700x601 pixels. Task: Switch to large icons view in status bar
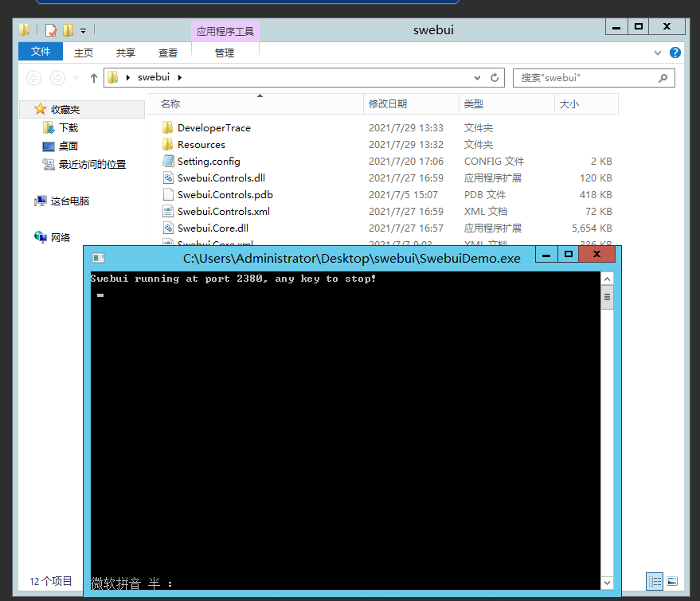tap(672, 581)
